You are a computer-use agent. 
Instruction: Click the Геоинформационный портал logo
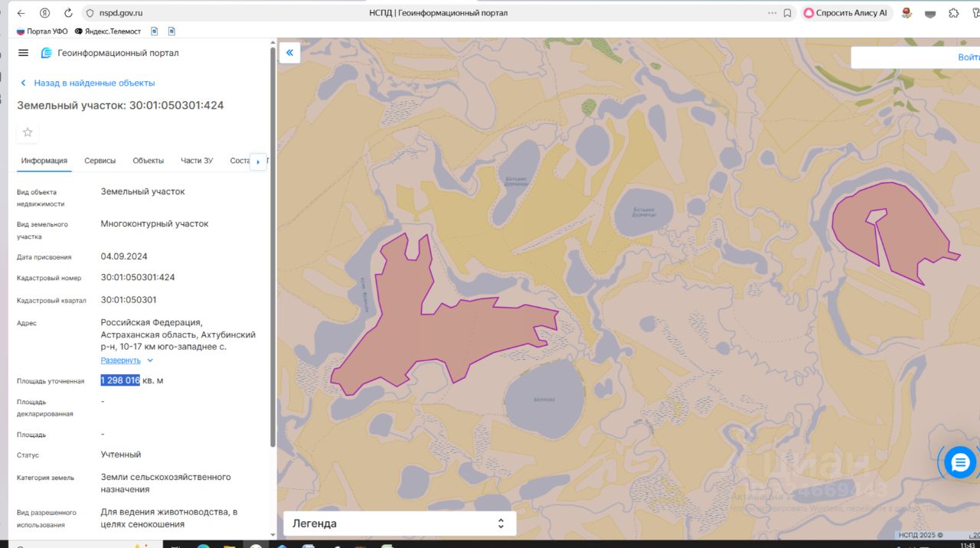click(109, 53)
